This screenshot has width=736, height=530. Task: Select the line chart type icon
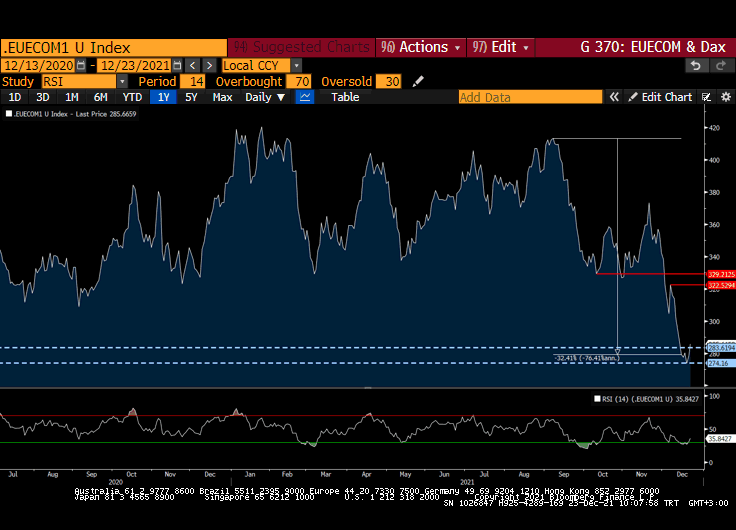[305, 97]
